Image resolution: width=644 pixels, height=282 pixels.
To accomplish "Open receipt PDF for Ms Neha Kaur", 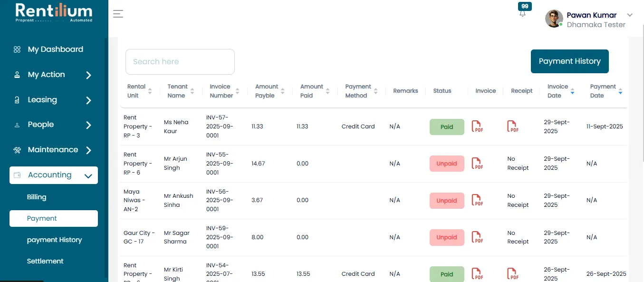I will coord(513,126).
